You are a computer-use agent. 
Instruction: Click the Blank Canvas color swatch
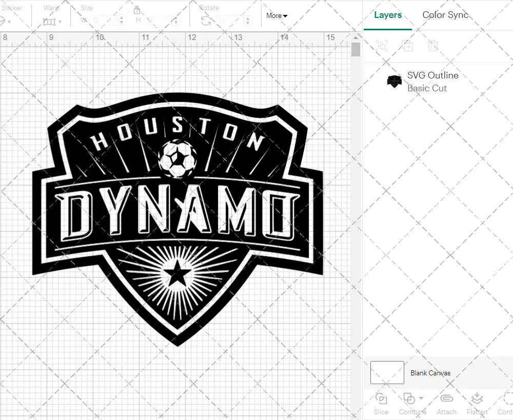(x=386, y=373)
